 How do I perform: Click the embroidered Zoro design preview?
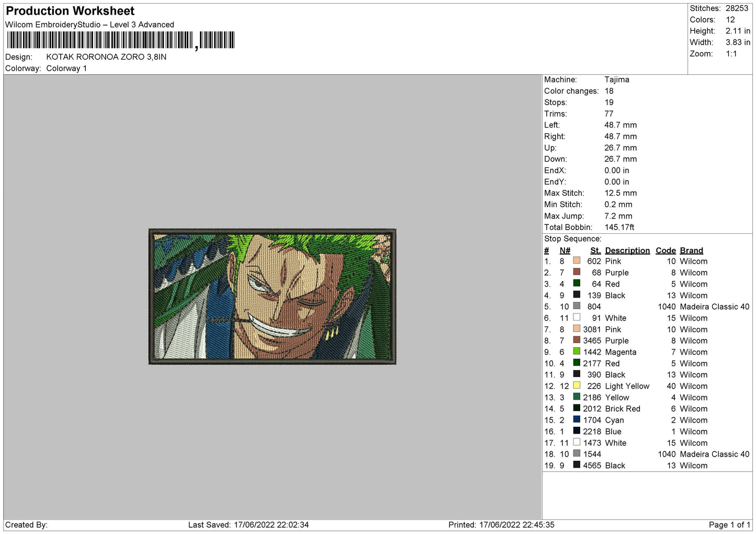pos(272,296)
